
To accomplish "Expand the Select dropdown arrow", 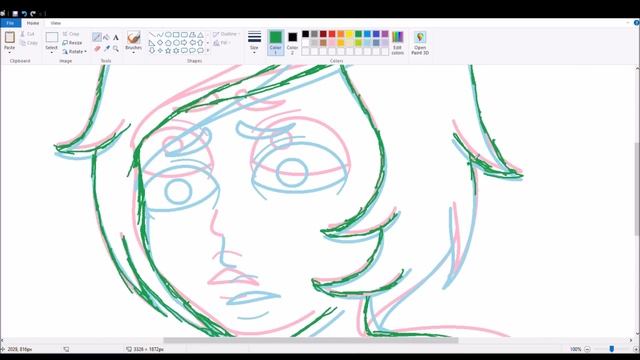I will (x=51, y=53).
